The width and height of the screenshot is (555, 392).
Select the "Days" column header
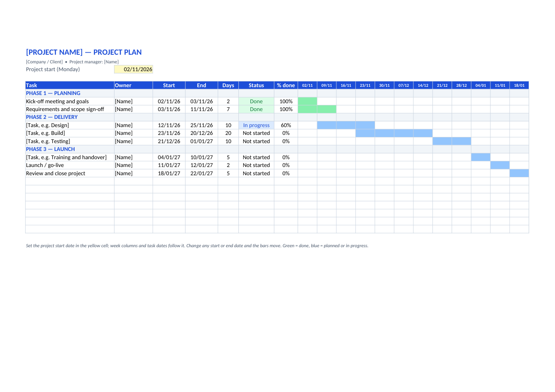point(228,85)
